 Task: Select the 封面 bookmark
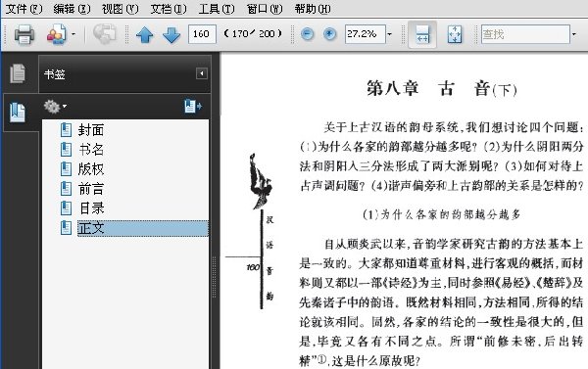point(91,130)
